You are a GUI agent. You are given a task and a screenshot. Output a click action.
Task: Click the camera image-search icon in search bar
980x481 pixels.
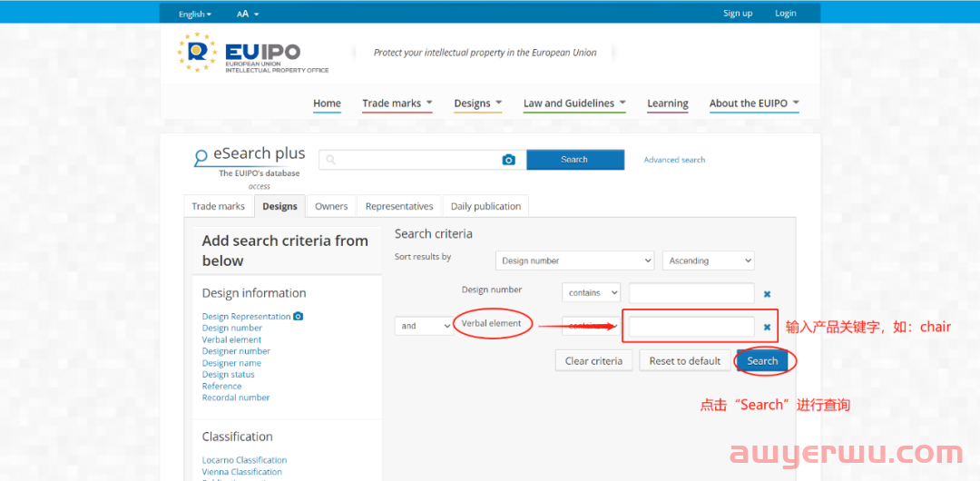tap(509, 160)
